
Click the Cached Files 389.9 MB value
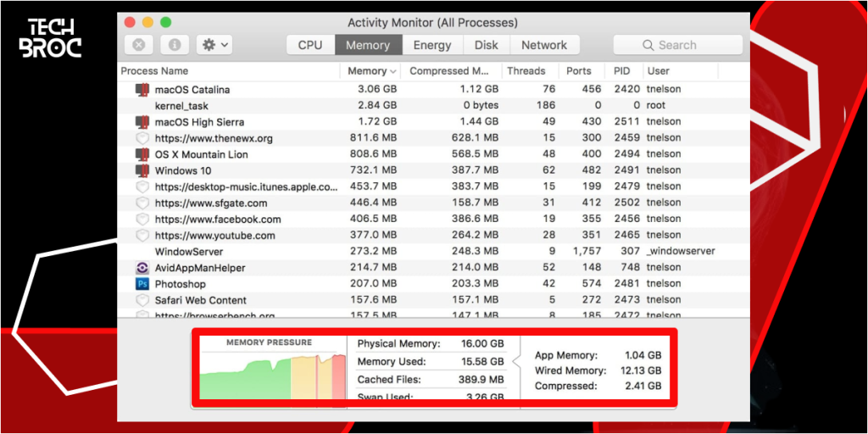tap(481, 380)
